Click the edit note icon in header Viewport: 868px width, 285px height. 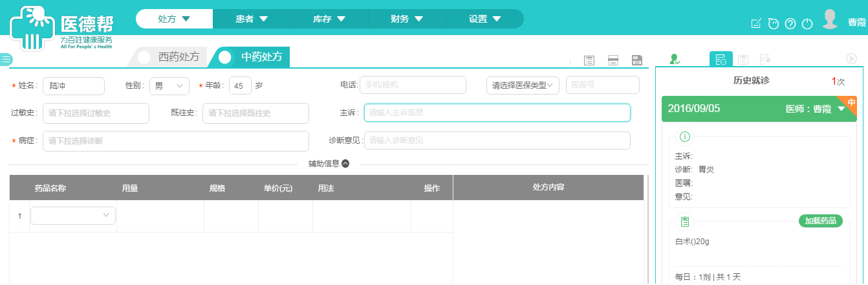(x=755, y=24)
